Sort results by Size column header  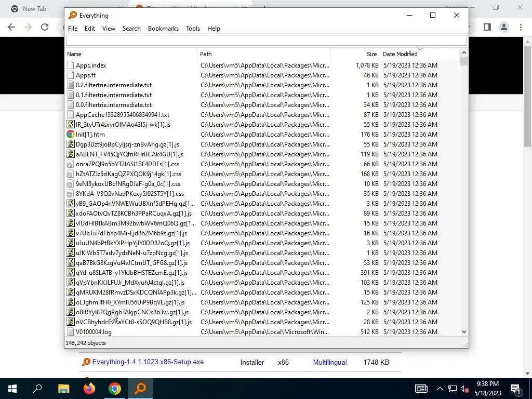355,54
